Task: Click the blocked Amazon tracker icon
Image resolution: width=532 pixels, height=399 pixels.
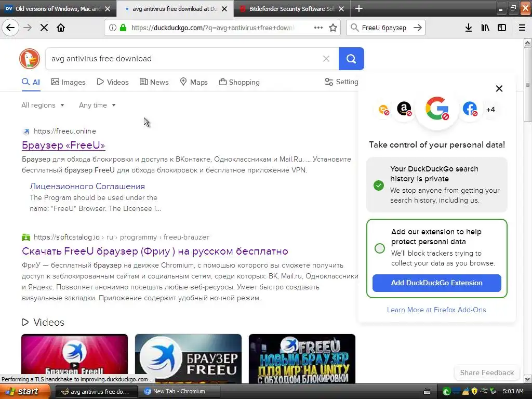Action: 404,109
